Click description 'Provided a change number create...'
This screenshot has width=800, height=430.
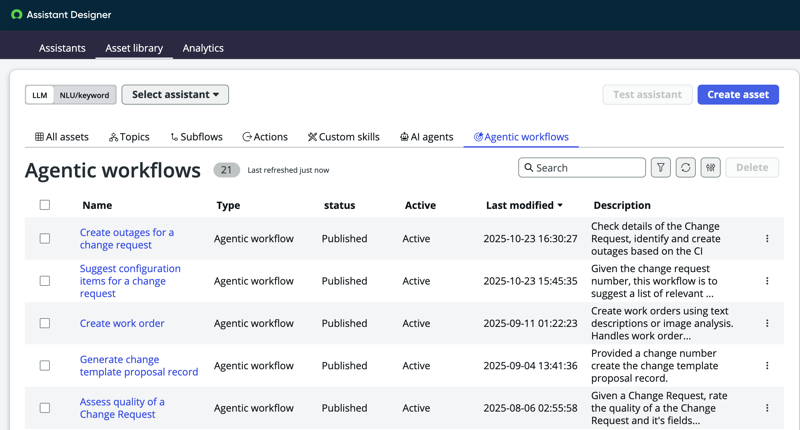(x=655, y=365)
